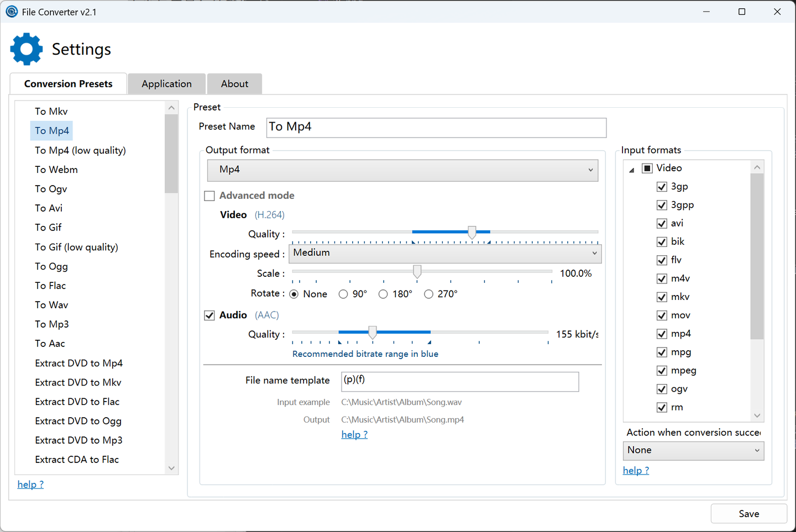
Task: Uncheck the avi input format
Action: coord(662,223)
